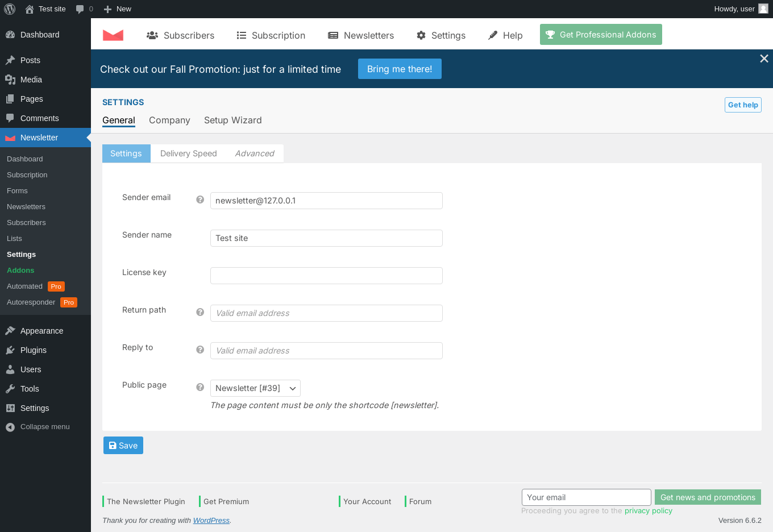773x532 pixels.
Task: Open the comments bubble icon in admin bar
Action: point(80,9)
